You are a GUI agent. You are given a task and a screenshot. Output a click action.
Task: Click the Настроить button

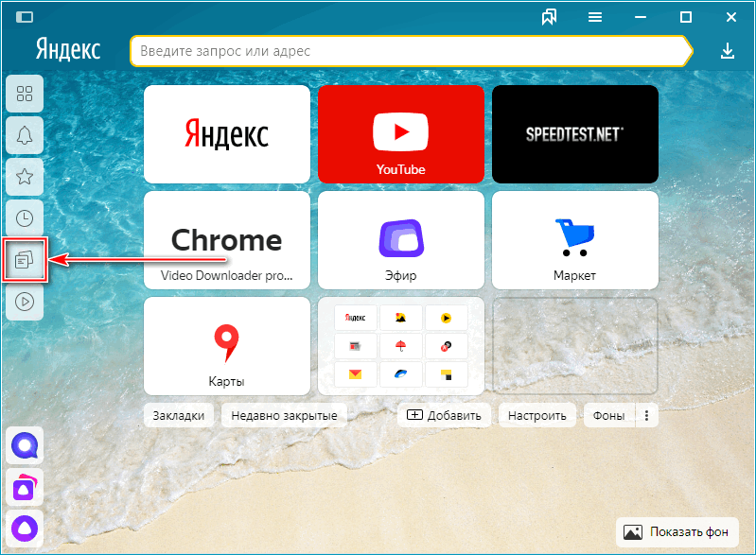(x=536, y=415)
